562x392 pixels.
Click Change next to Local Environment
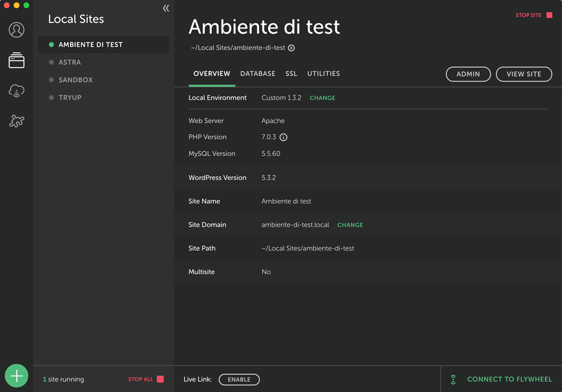322,98
